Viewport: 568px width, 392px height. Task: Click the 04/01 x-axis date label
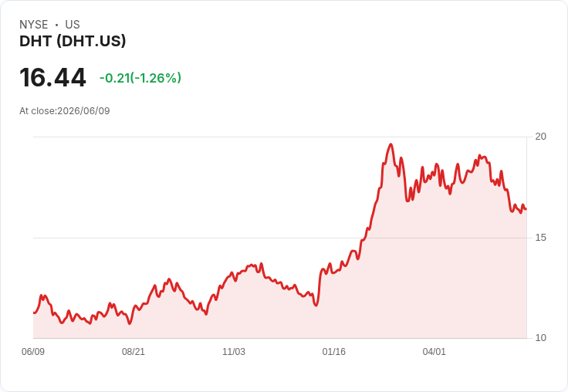434,352
